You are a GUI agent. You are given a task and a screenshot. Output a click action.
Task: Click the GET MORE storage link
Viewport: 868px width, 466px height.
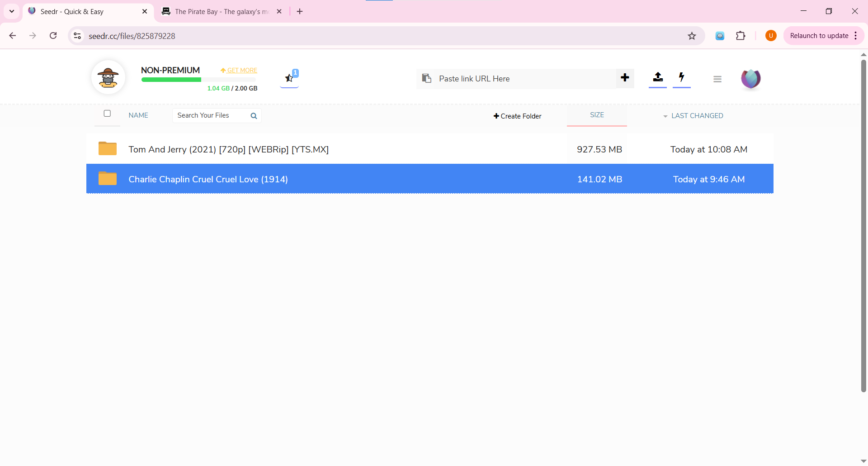coord(239,70)
